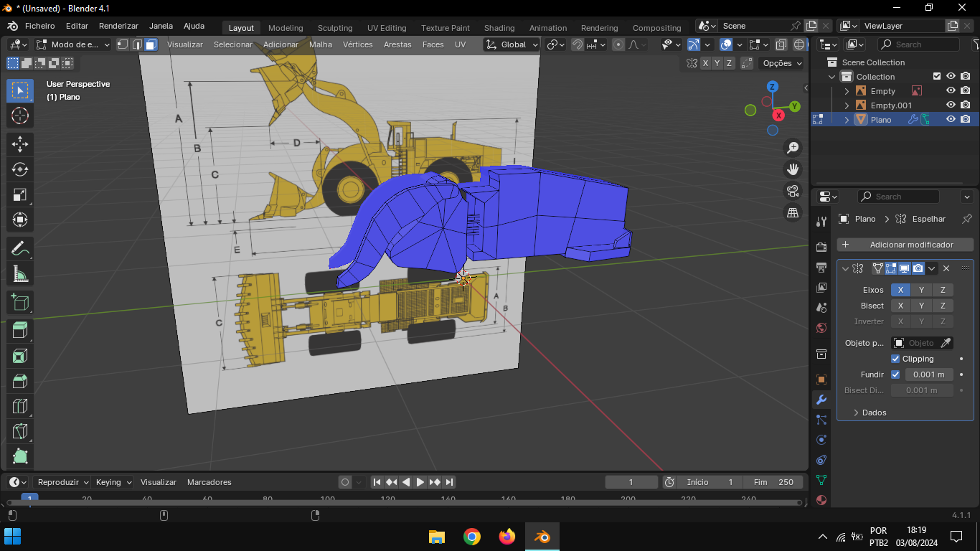
Task: Select the Bevel tool
Action: tap(20, 381)
